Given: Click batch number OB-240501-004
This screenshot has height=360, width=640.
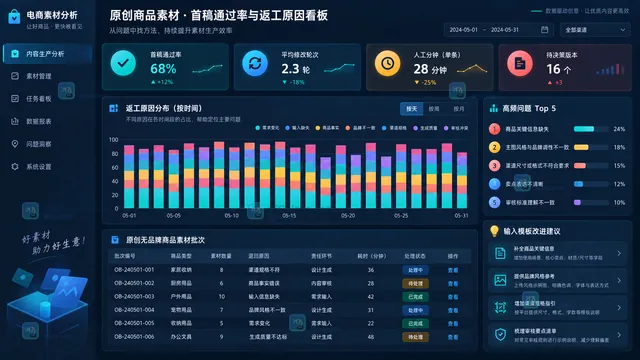Looking at the screenshot, I should pos(134,310).
